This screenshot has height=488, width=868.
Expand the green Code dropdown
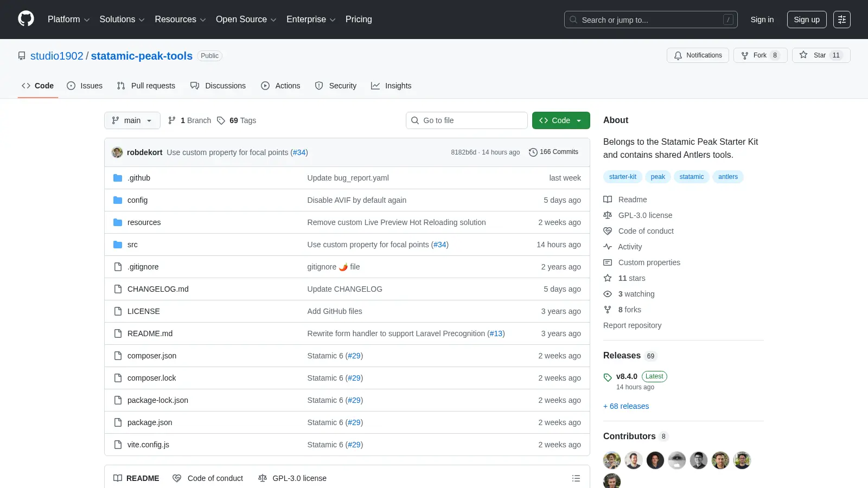pyautogui.click(x=561, y=120)
